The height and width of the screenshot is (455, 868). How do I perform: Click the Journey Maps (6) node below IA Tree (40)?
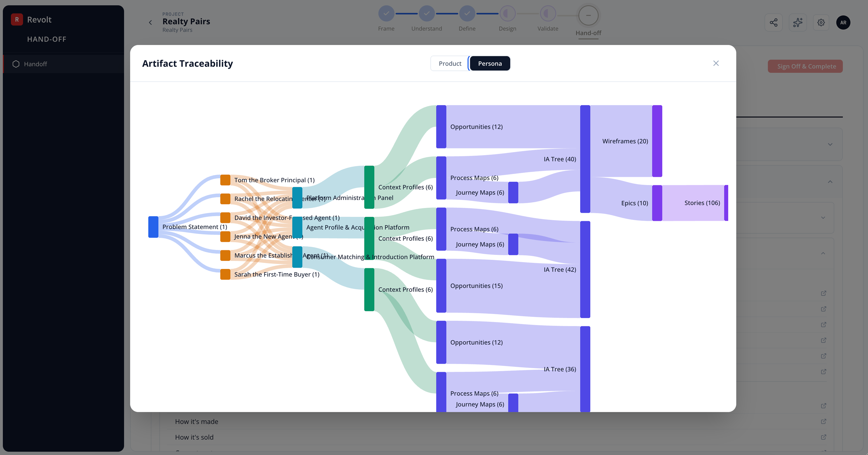click(x=513, y=193)
